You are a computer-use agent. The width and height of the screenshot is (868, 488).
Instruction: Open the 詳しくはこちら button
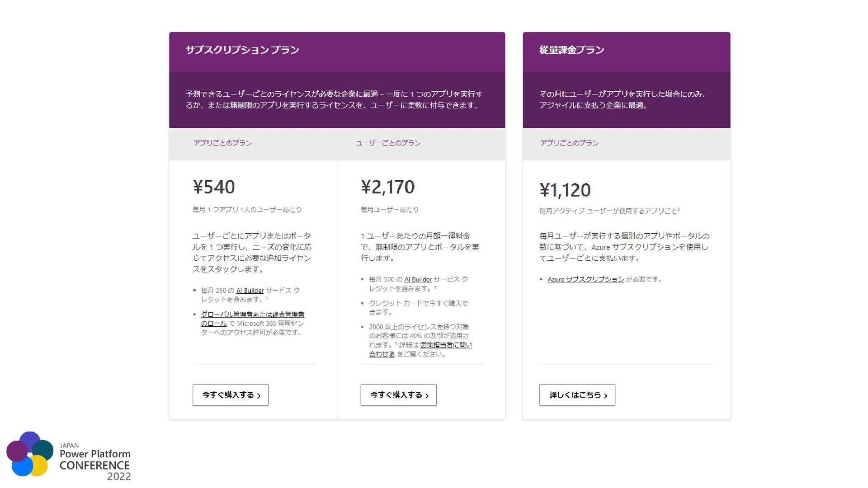(x=577, y=395)
